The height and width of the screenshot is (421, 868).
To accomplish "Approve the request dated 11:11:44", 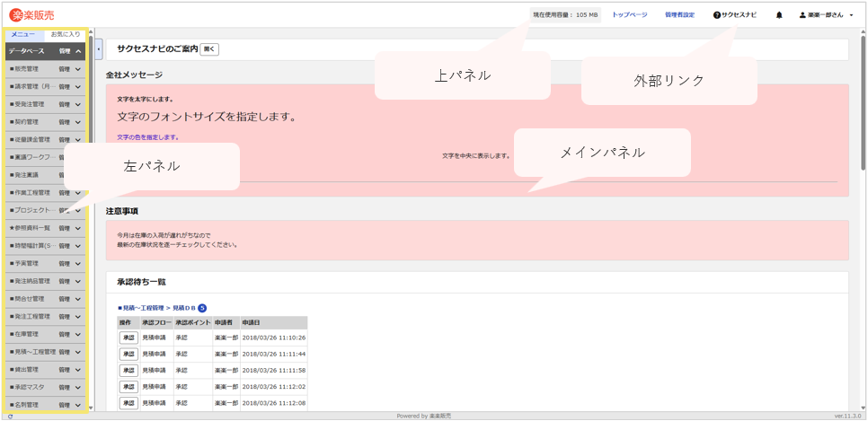I will (x=128, y=354).
